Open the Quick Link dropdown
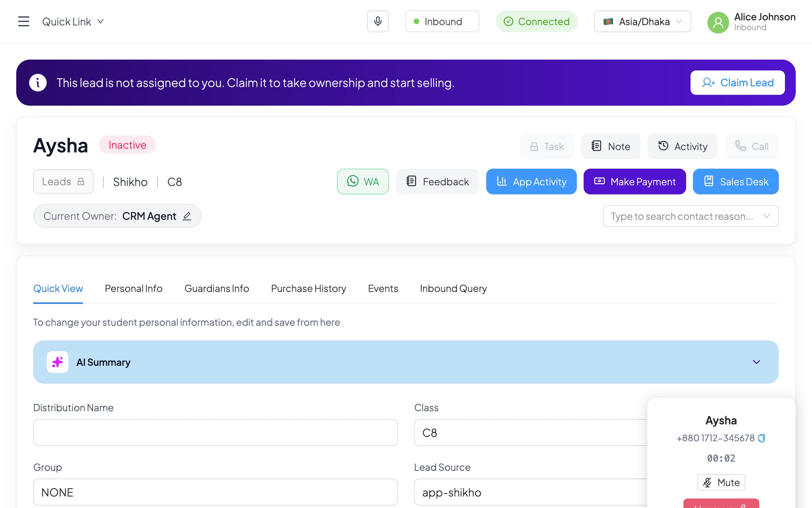Screen dimensions: 812x508 (72, 22)
